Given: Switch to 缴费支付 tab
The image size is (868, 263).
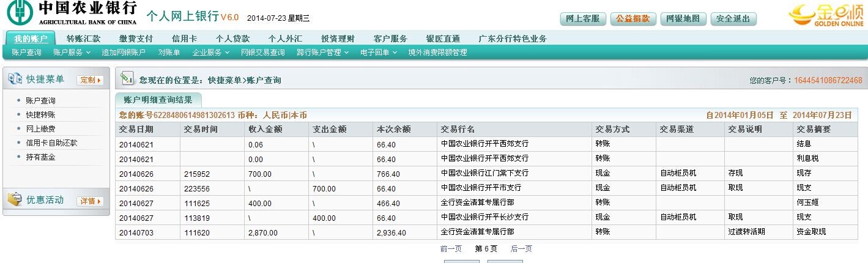Looking at the screenshot, I should (136, 39).
